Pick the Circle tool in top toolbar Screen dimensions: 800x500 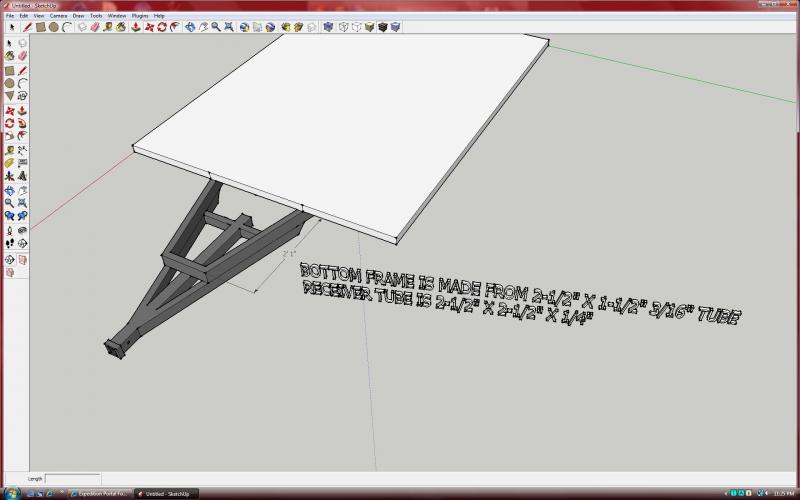tap(54, 27)
